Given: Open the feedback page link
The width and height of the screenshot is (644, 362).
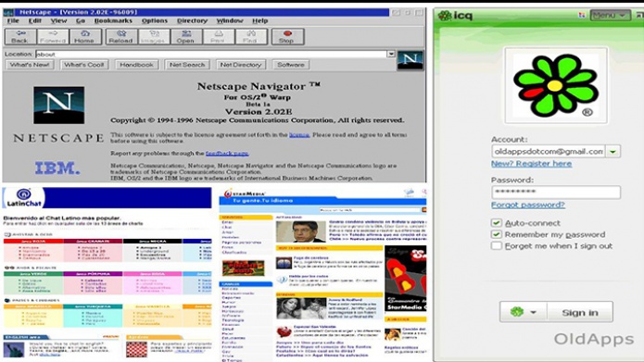Looking at the screenshot, I should [x=227, y=153].
